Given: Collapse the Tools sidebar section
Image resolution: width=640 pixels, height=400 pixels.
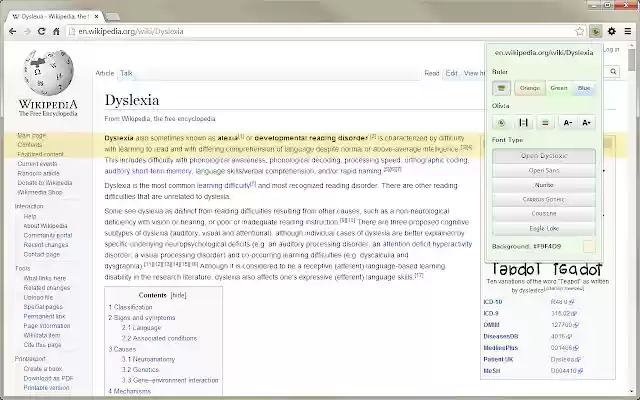Looking at the screenshot, I should [22, 269].
